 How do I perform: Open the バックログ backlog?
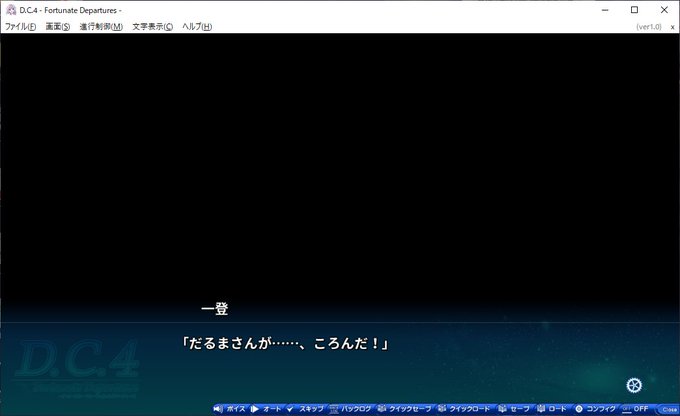pos(350,409)
